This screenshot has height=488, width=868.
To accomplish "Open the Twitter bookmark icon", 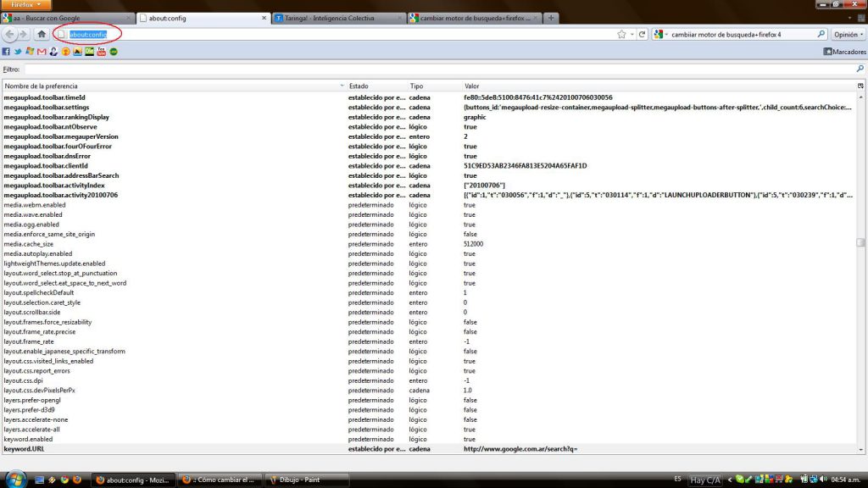I will 18,52.
